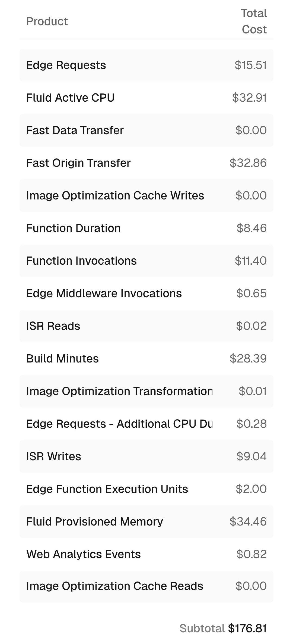Click the Build Minutes product name

coord(62,359)
